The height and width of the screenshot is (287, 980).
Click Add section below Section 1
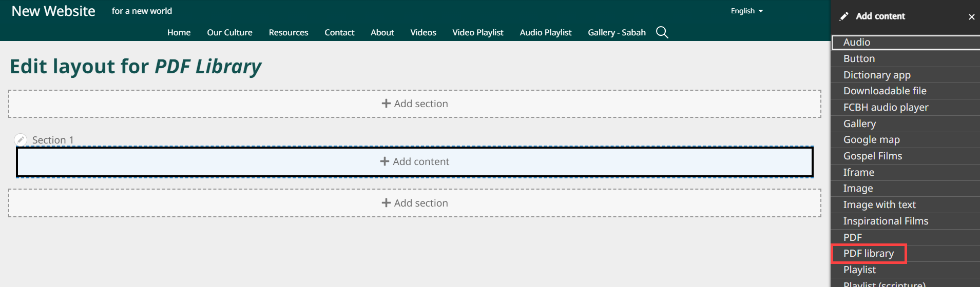(415, 203)
